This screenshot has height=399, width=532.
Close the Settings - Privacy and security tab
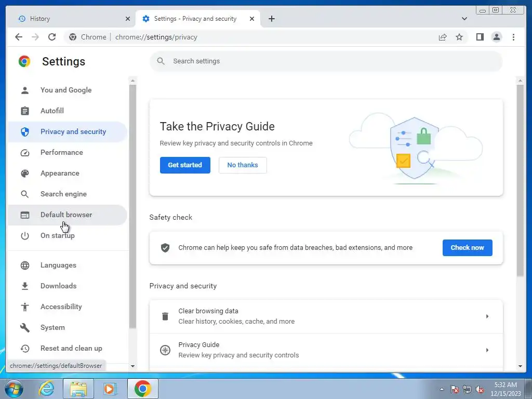tap(252, 19)
